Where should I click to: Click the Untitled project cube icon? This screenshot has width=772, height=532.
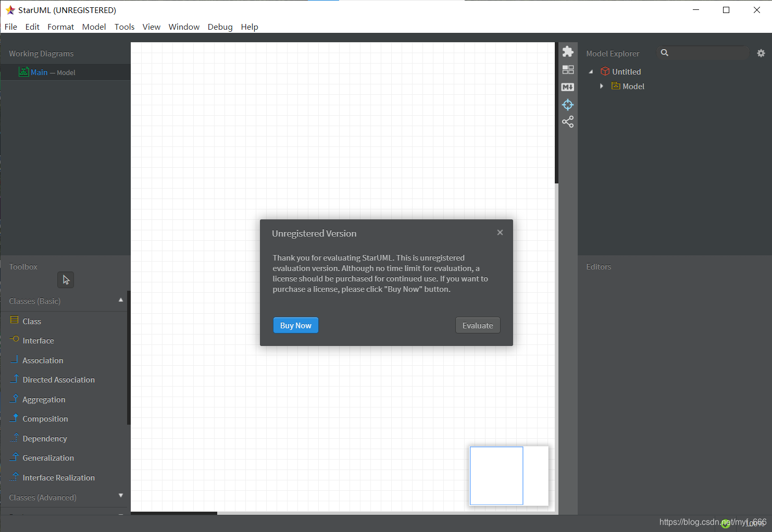pos(605,71)
